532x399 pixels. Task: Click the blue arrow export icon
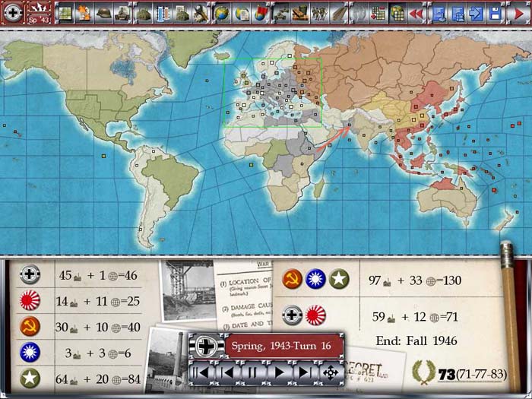pyautogui.click(x=476, y=13)
